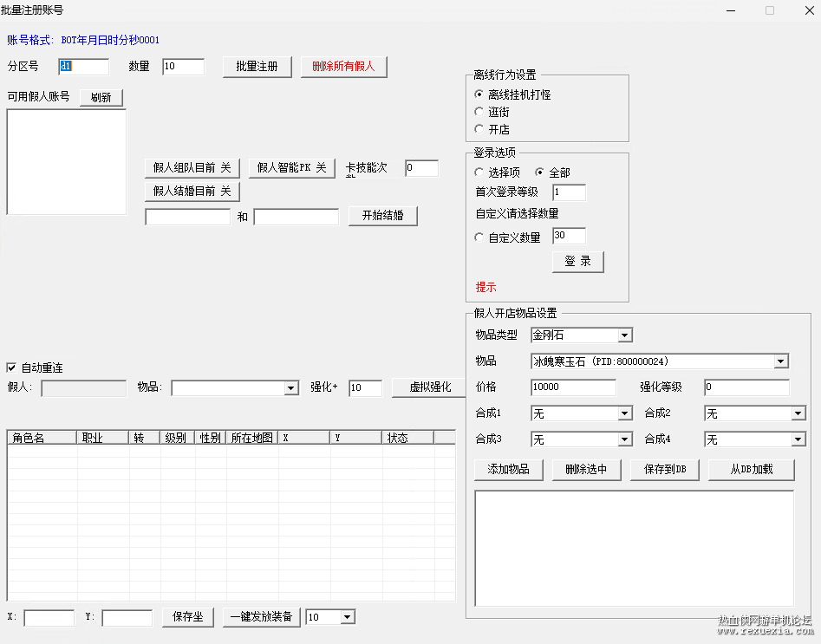The image size is (821, 644).
Task: Click the 一键发放装备 button
Action: [x=261, y=617]
